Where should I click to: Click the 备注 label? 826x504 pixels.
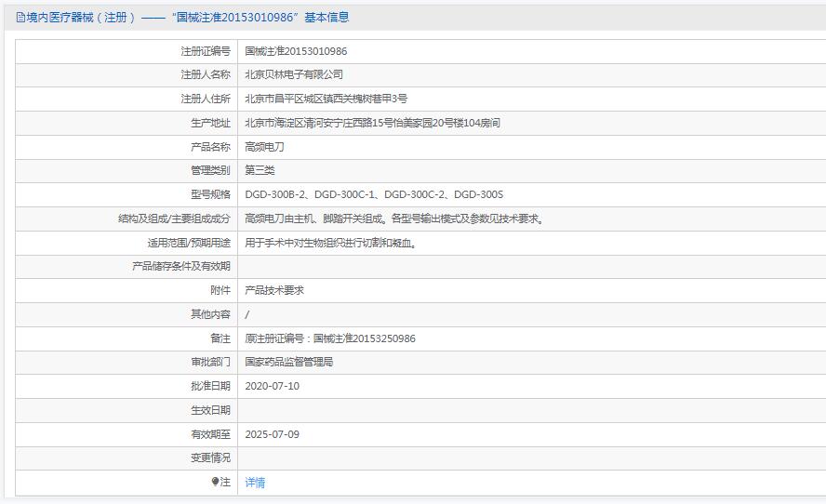point(220,338)
